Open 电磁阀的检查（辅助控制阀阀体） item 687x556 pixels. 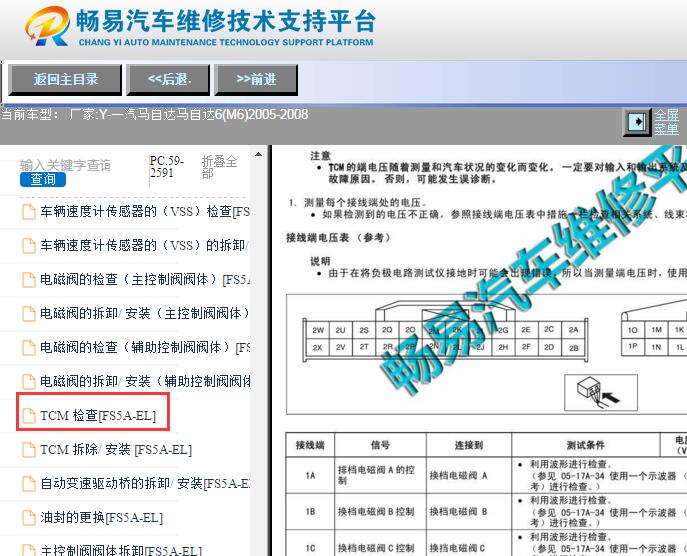coord(145,347)
